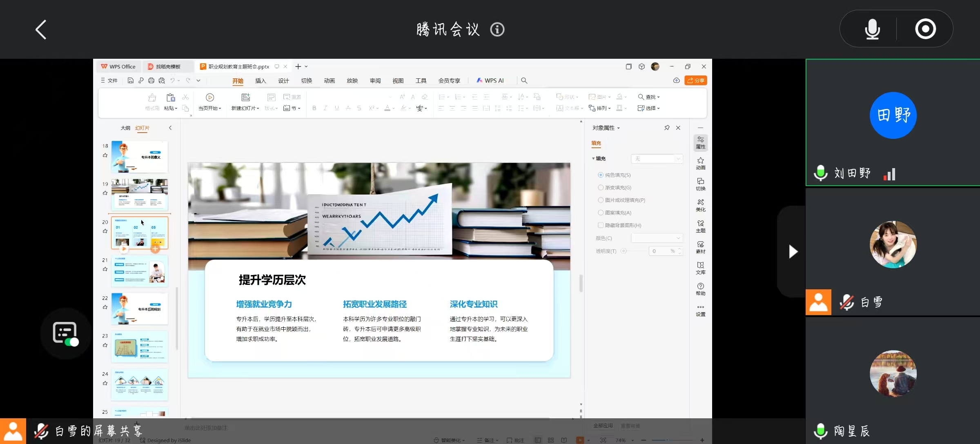Image resolution: width=980 pixels, height=444 pixels.
Task: Open the 设计 ribbon tab
Action: (x=283, y=81)
